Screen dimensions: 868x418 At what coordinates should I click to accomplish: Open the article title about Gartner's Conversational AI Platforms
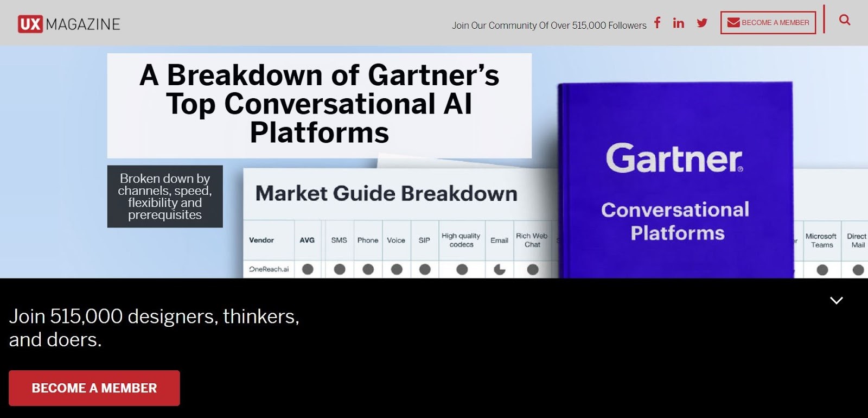[320, 104]
